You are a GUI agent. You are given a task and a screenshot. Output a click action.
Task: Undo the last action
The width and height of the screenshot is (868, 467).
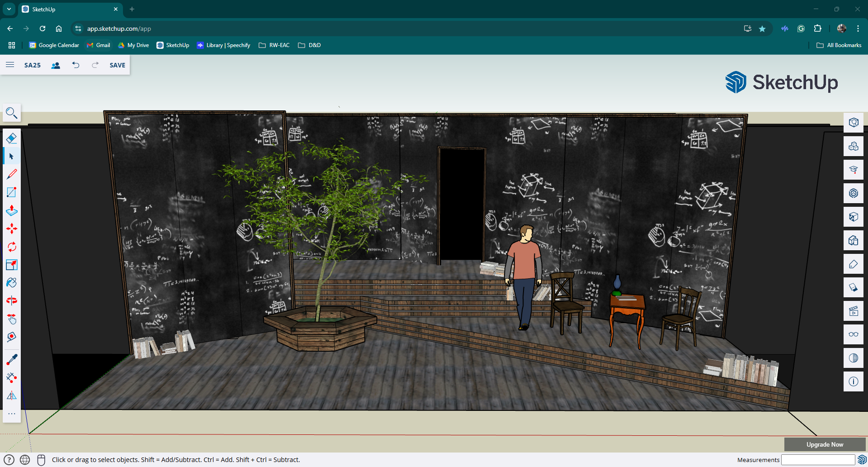coord(75,65)
